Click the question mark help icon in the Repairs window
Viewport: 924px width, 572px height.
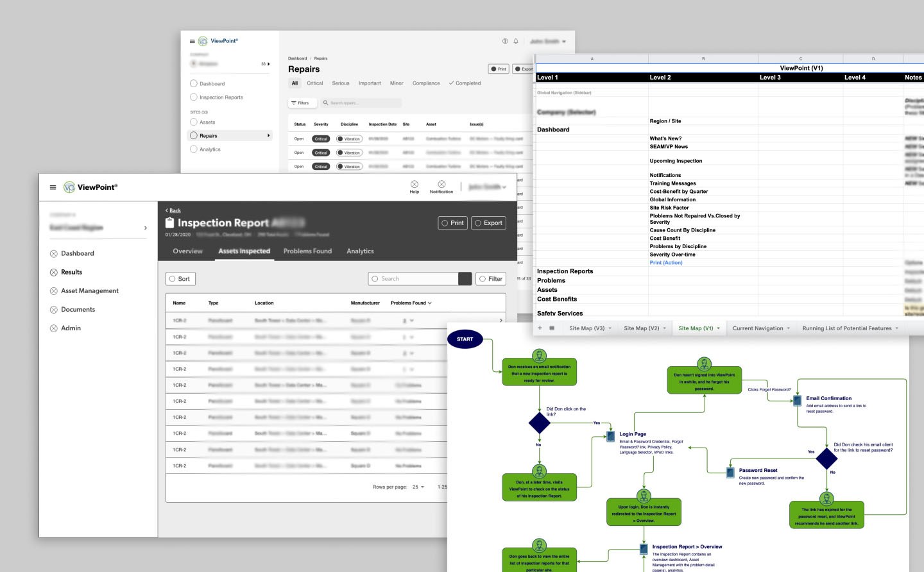[x=505, y=41]
